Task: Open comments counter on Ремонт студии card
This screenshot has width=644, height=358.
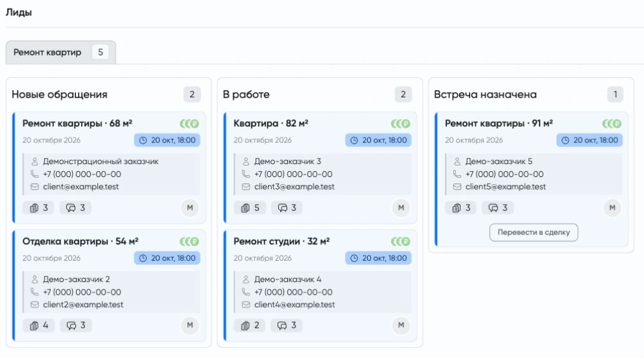Action: [x=287, y=325]
